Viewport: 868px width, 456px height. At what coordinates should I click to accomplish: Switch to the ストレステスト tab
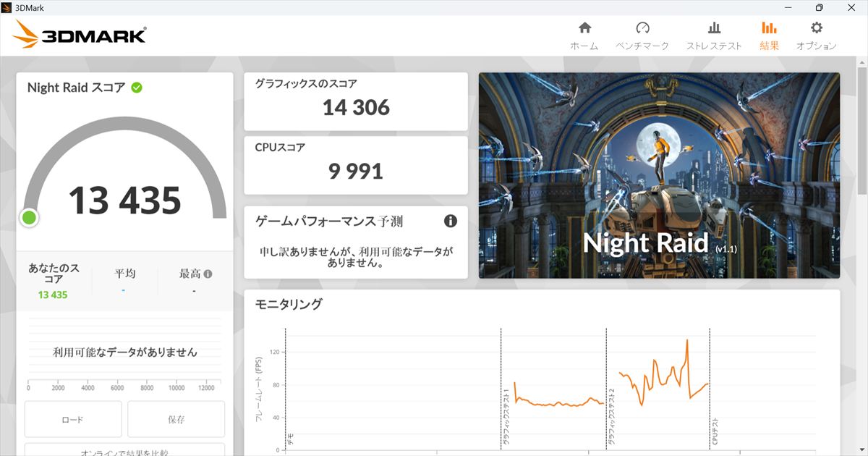coord(714,35)
